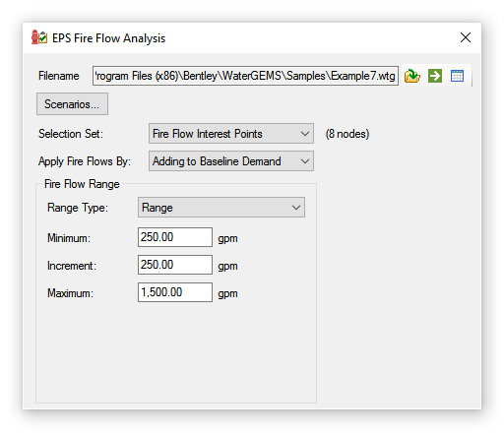504x435 pixels.
Task: Close the EPS Fire Flow Analysis dialog
Action: click(x=466, y=37)
